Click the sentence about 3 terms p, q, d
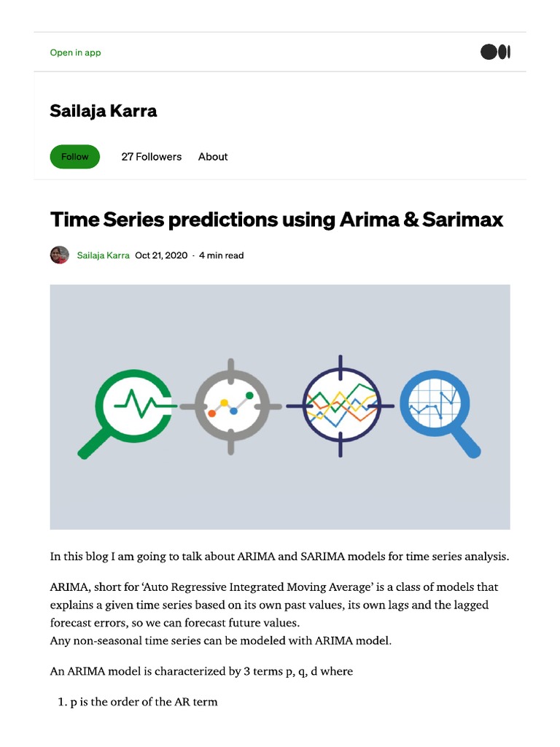This screenshot has height=747, width=560. pyautogui.click(x=201, y=671)
